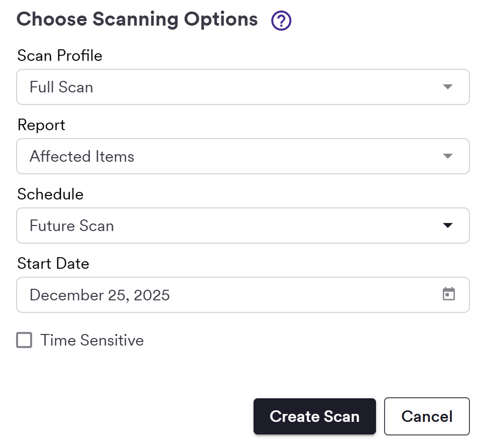Viewport: 487px width, 448px height.
Task: Click the 'Choose Scanning Options' heading
Action: click(x=137, y=20)
